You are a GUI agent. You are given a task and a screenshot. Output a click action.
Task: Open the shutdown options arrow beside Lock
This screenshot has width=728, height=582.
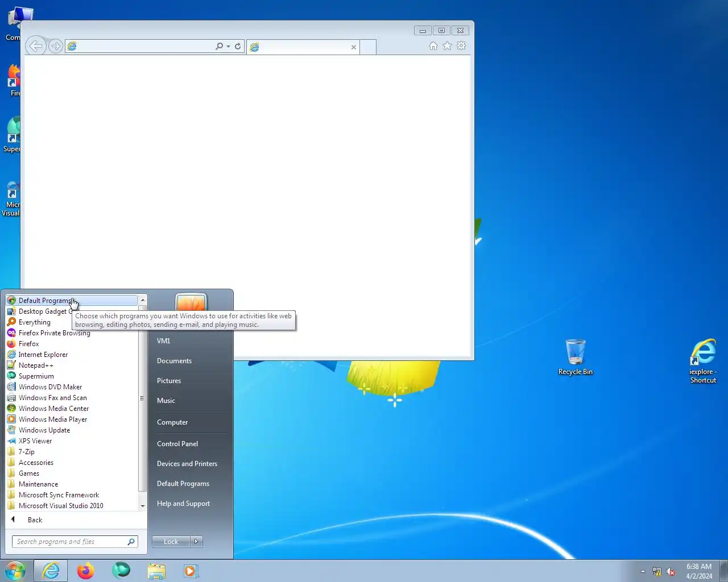[x=197, y=542]
